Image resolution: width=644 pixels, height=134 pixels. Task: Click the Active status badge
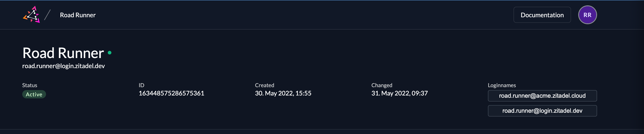point(34,94)
